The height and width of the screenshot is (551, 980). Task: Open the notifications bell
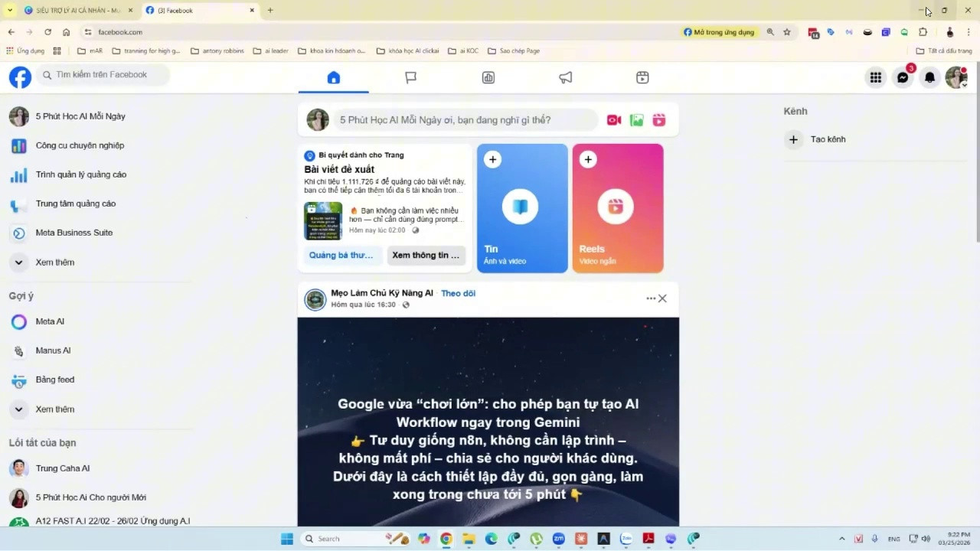click(x=930, y=77)
